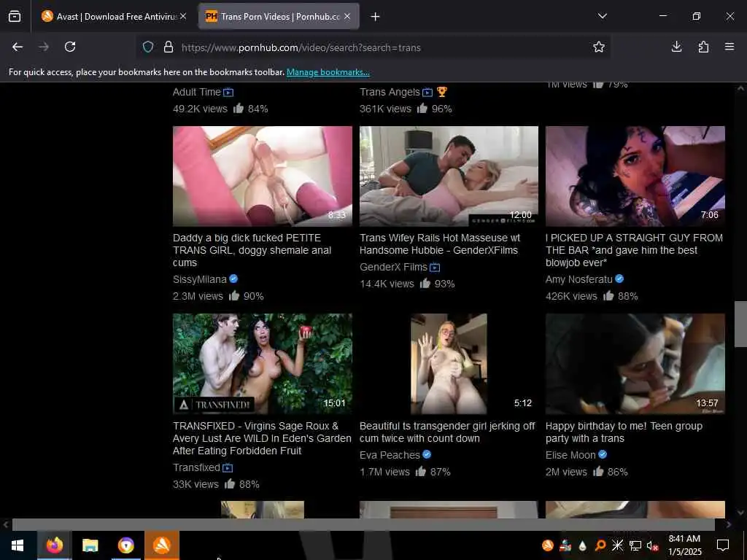The image size is (747, 560).
Task: Click the '14.4K views' text
Action: [387, 284]
